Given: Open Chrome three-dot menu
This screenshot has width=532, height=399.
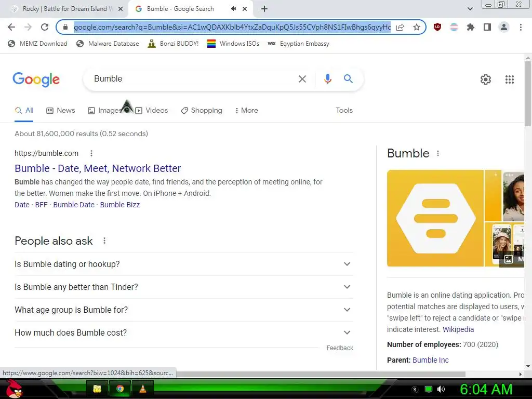Looking at the screenshot, I should click(x=521, y=27).
